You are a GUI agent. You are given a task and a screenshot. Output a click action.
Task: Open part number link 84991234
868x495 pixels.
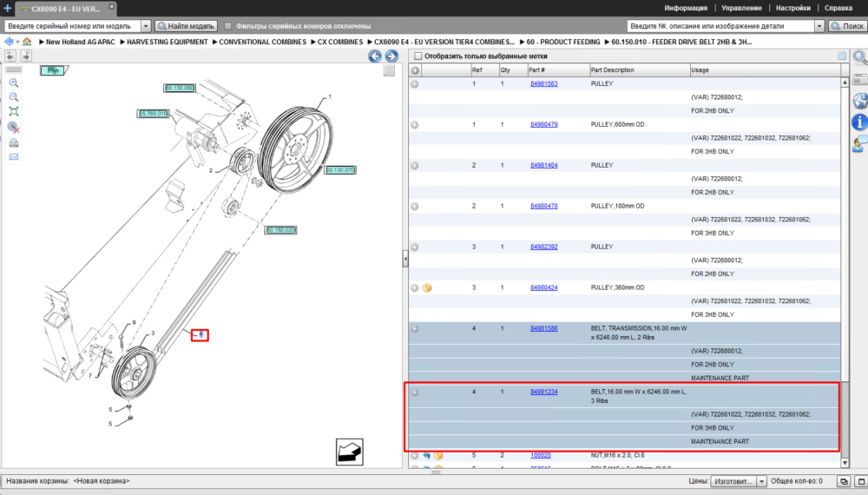(x=543, y=392)
